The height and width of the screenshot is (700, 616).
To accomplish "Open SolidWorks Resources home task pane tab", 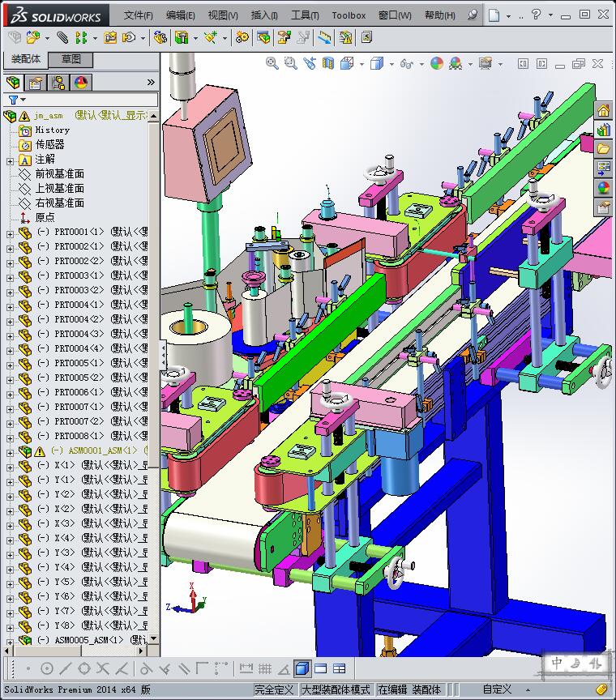I will (x=604, y=110).
